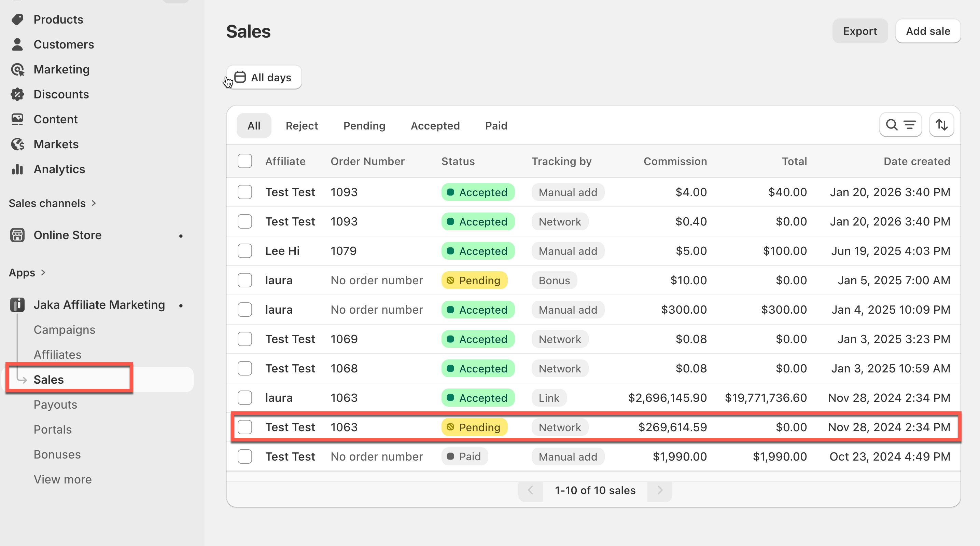Open the All days date filter
Image resolution: width=980 pixels, height=546 pixels.
[x=264, y=77]
